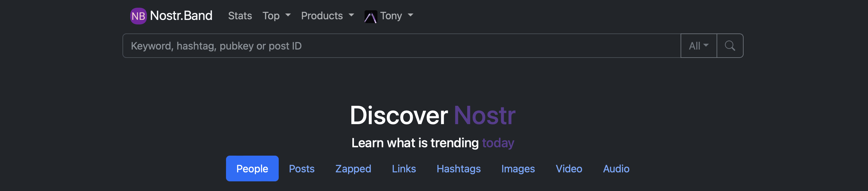Open the Links tab
Image resolution: width=868 pixels, height=191 pixels.
404,168
